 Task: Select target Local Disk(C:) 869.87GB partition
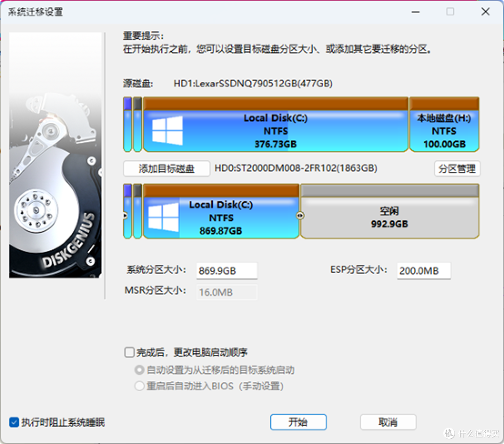pyautogui.click(x=221, y=211)
